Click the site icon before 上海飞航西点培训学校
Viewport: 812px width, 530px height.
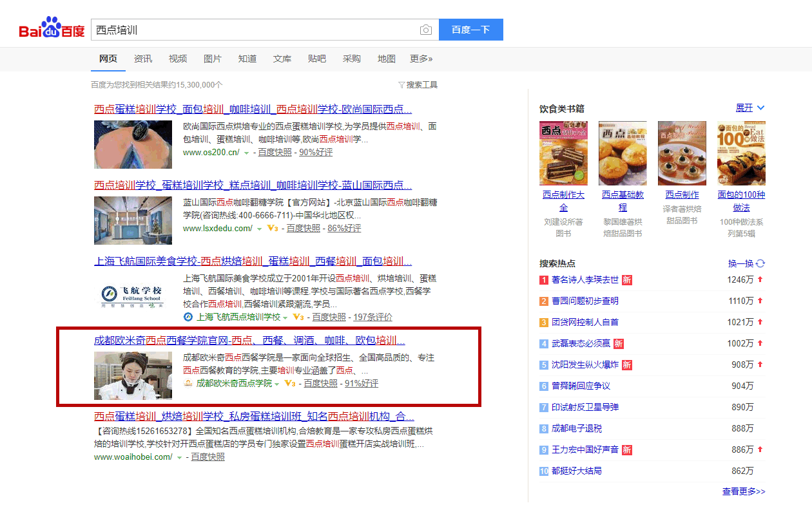188,317
